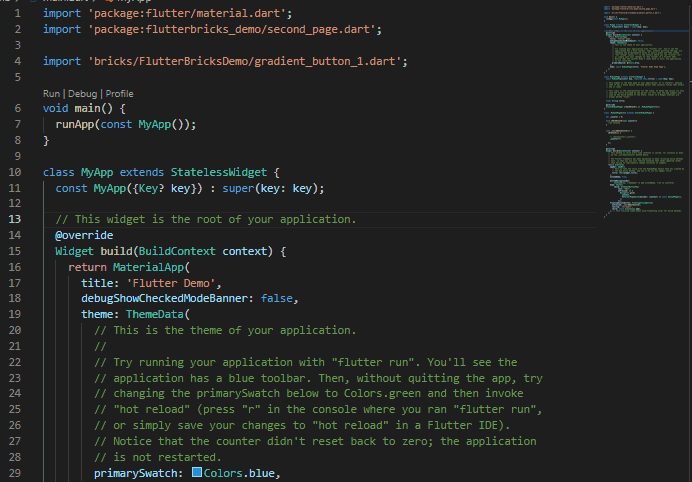692x482 pixels.
Task: Click the Run code lens above main
Action: 51,94
